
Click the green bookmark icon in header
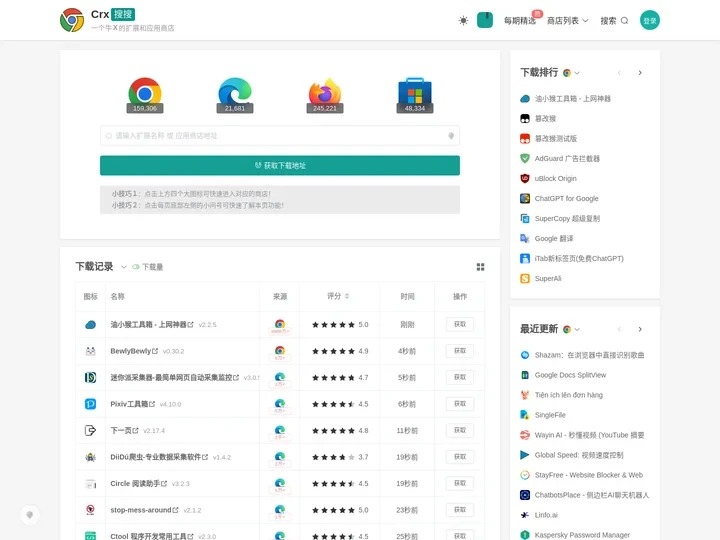click(x=485, y=20)
